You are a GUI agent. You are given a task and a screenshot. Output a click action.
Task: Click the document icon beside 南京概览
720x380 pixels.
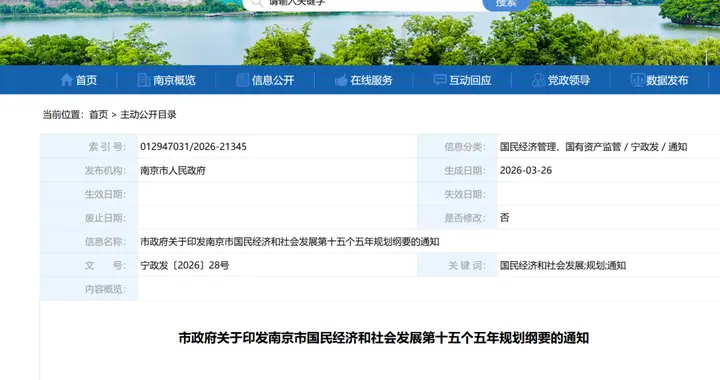click(143, 80)
